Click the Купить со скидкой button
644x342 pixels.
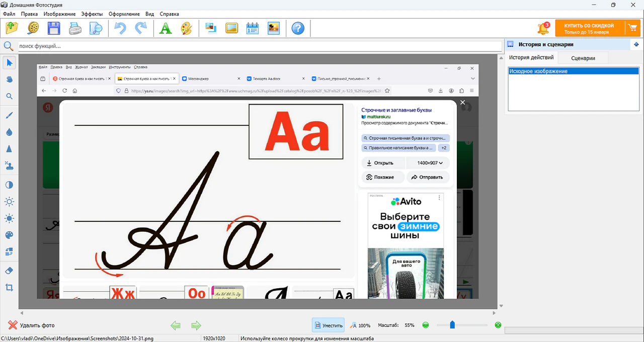(589, 28)
